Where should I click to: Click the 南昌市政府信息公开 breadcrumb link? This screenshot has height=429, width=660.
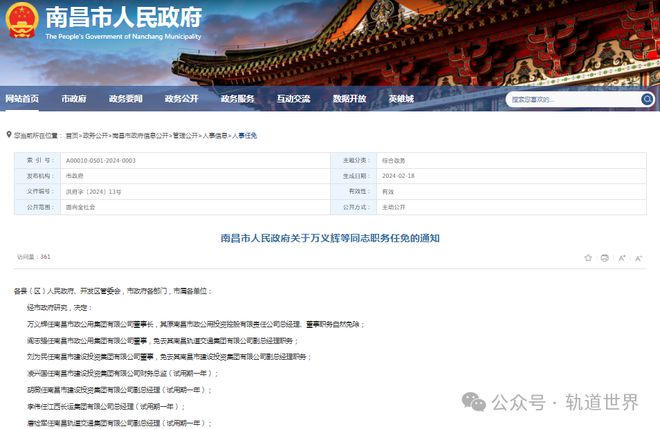[x=140, y=136]
